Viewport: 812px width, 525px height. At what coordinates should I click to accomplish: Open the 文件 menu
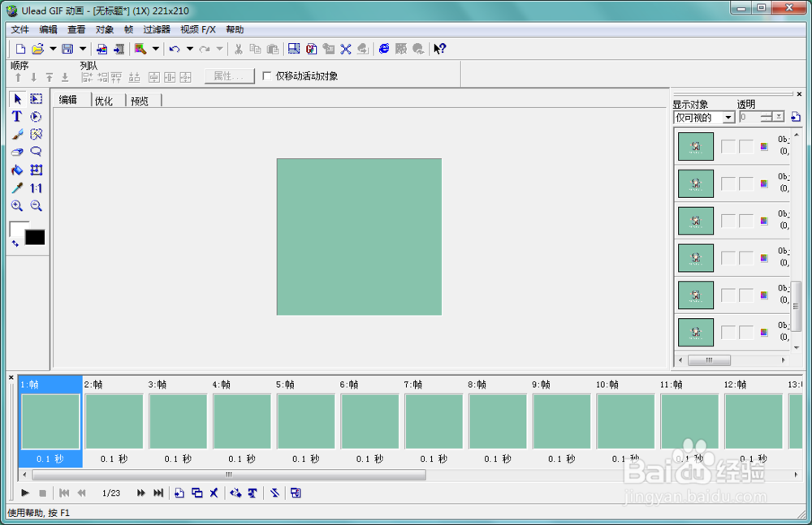point(20,29)
